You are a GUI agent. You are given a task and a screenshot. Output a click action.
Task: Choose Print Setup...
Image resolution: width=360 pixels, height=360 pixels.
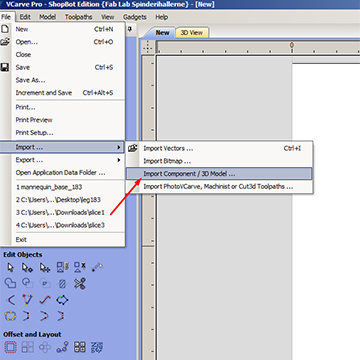click(x=62, y=133)
